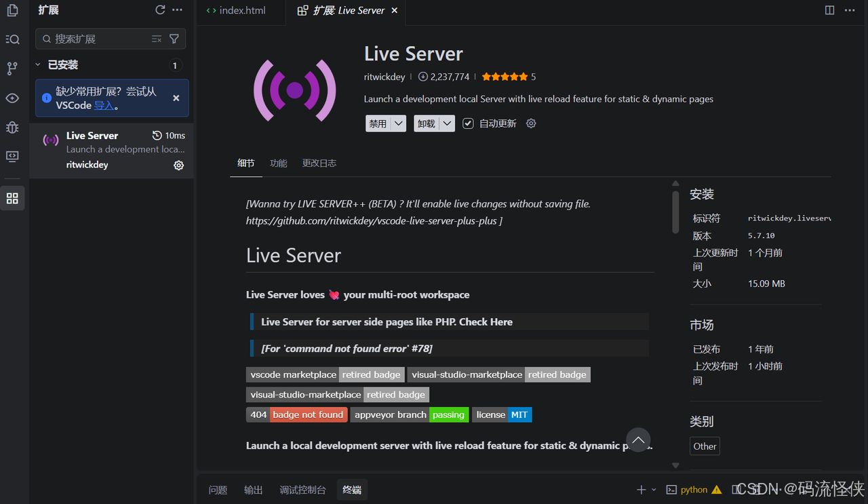Switch to the index.html tab
The image size is (868, 504).
coord(235,10)
